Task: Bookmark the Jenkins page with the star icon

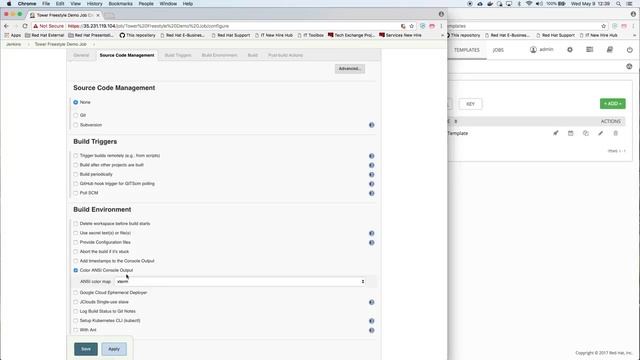Action: click(x=411, y=26)
